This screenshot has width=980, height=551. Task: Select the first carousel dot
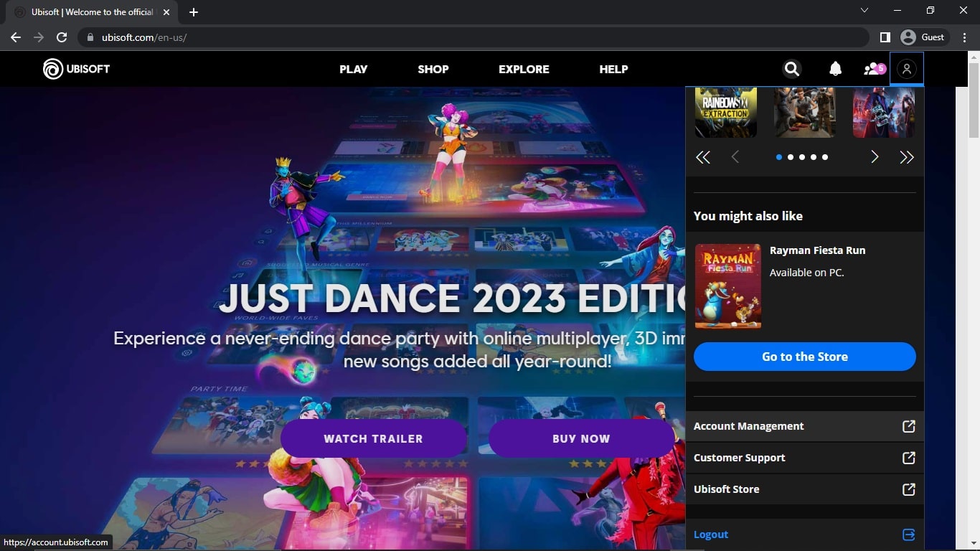(779, 157)
